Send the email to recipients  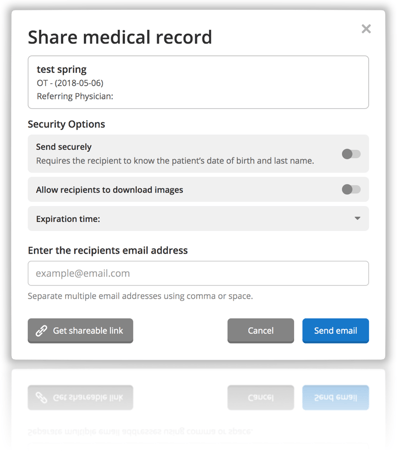click(335, 331)
